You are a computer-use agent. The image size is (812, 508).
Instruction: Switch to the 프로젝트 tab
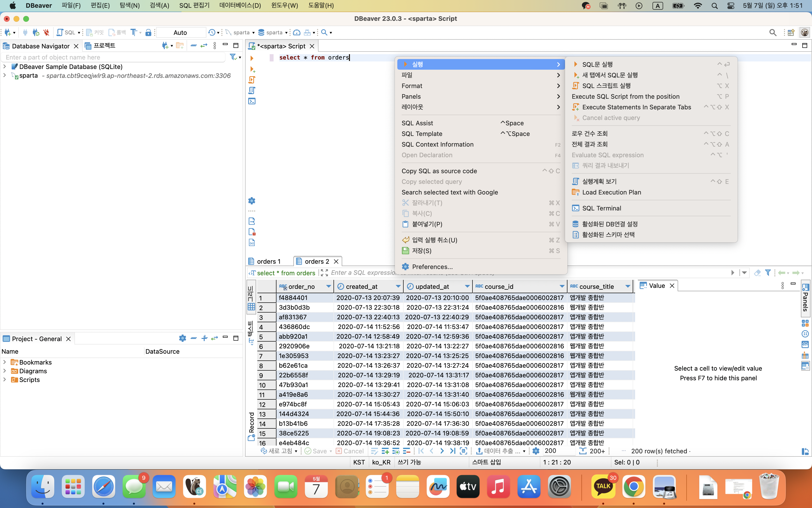(100, 46)
